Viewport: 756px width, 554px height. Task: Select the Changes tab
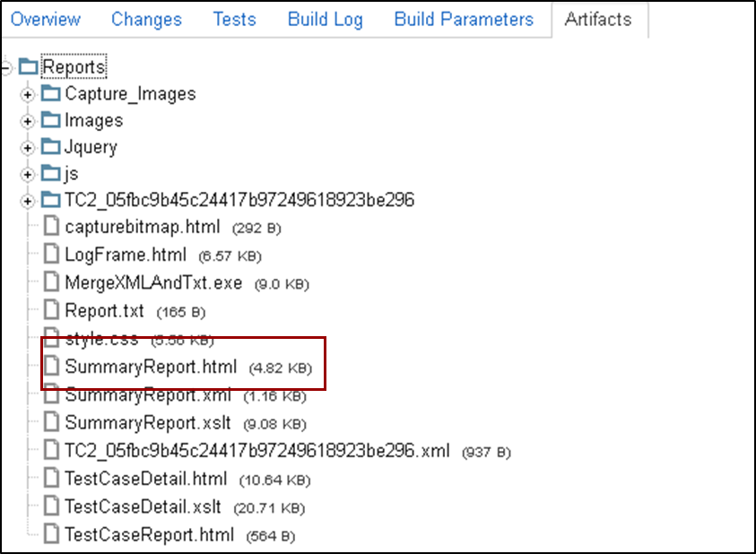tap(146, 19)
